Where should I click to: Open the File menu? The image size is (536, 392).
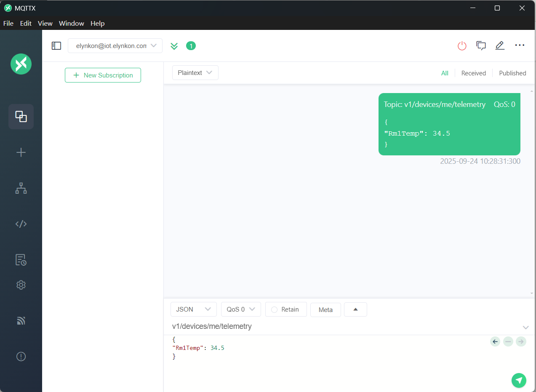point(8,24)
